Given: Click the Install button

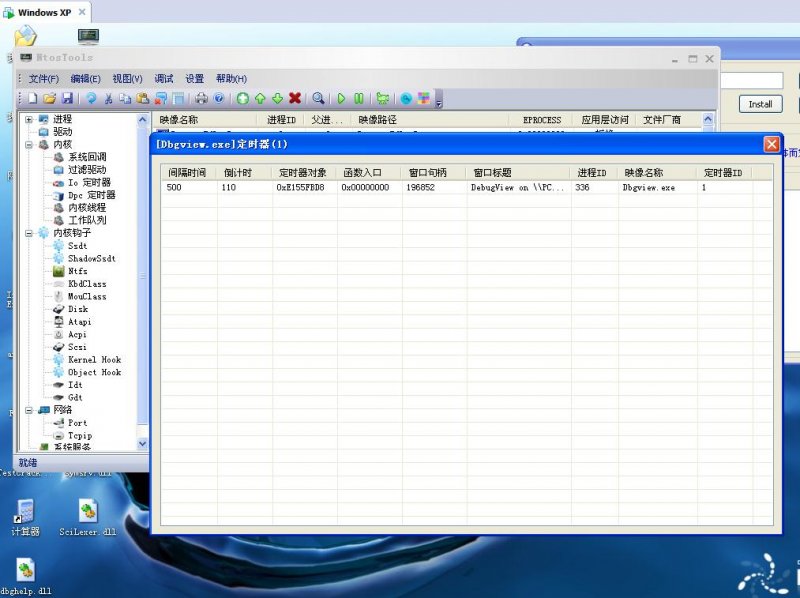Looking at the screenshot, I should tap(760, 104).
